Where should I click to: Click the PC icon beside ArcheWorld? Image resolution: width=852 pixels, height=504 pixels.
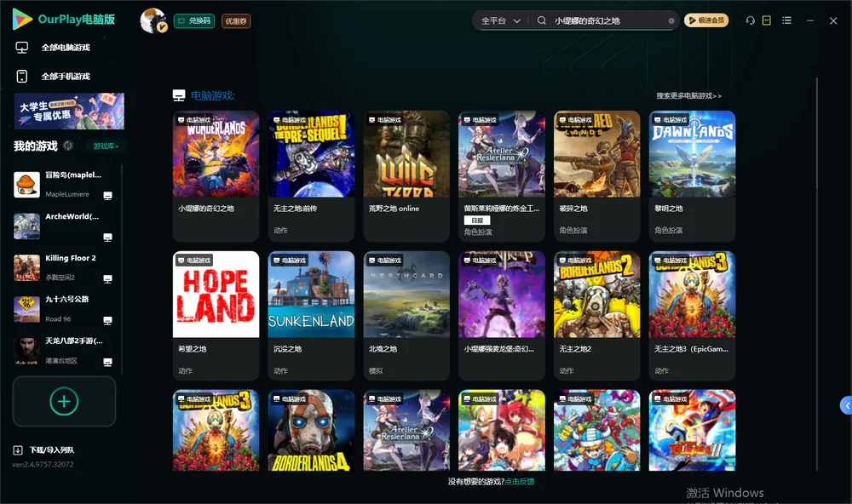click(107, 238)
